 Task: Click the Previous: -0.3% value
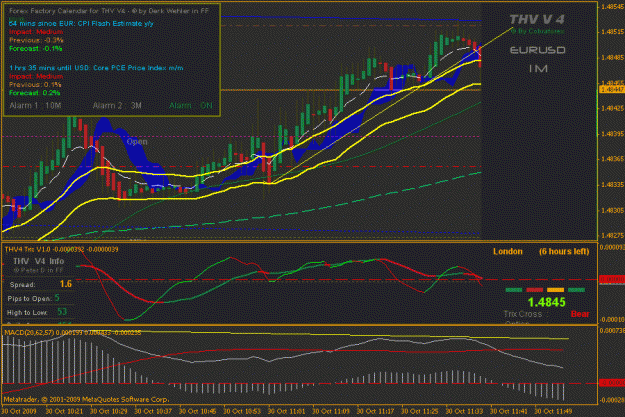point(36,40)
